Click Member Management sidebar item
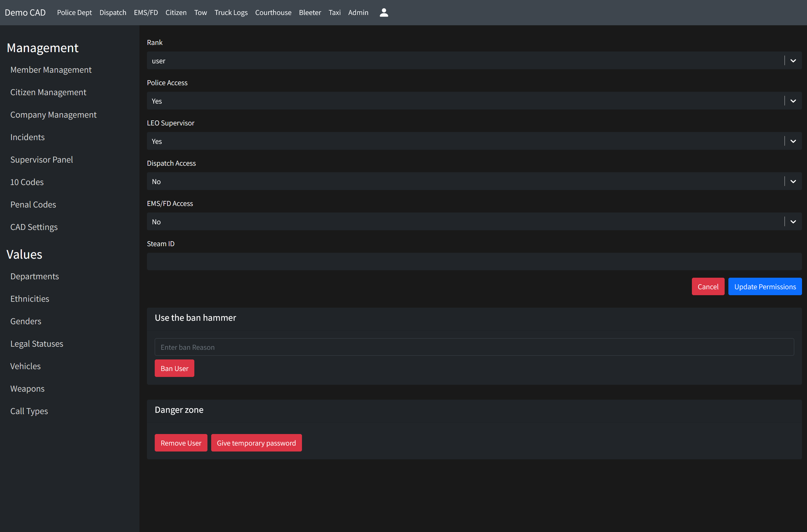 (51, 70)
